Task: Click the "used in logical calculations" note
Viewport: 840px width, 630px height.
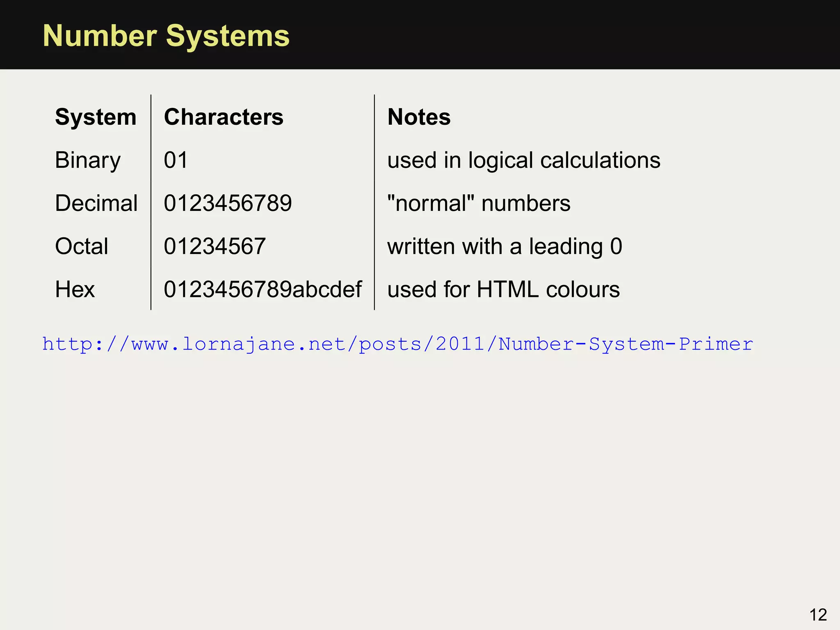Action: [x=524, y=160]
